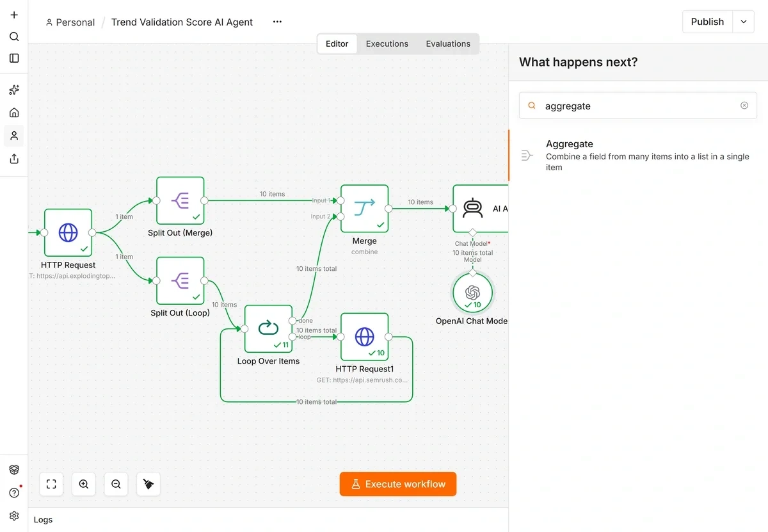Toggle the sidebar panel icon
The height and width of the screenshot is (532, 768).
coord(14,58)
